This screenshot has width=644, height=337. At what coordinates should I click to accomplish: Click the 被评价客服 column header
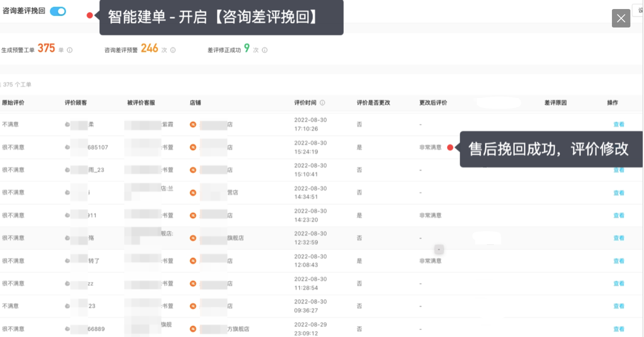pos(141,103)
